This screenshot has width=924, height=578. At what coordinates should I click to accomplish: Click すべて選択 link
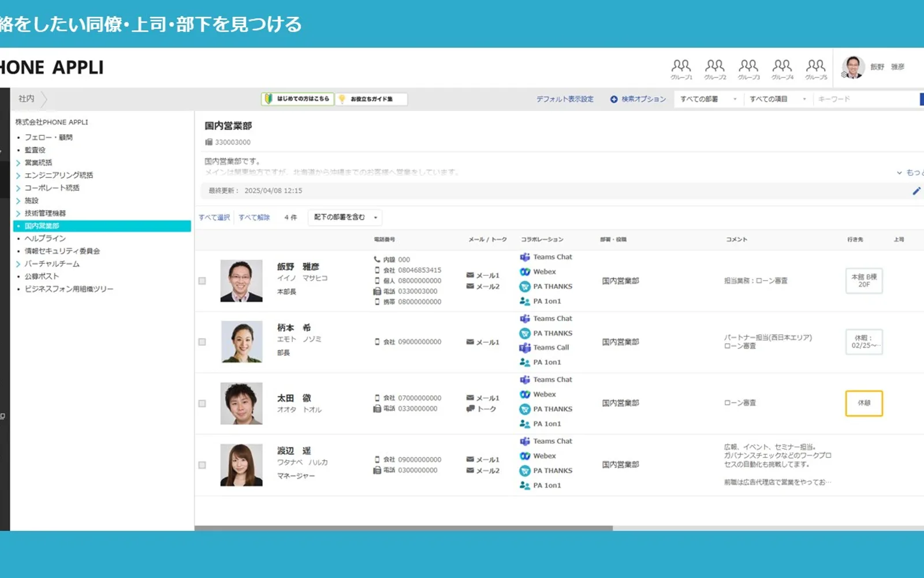click(x=214, y=218)
